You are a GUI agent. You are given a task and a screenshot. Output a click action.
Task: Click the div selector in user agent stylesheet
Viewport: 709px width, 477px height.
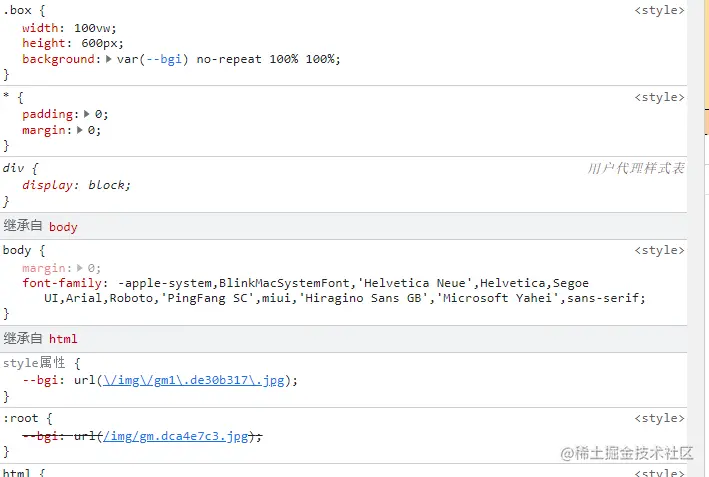click(x=13, y=168)
